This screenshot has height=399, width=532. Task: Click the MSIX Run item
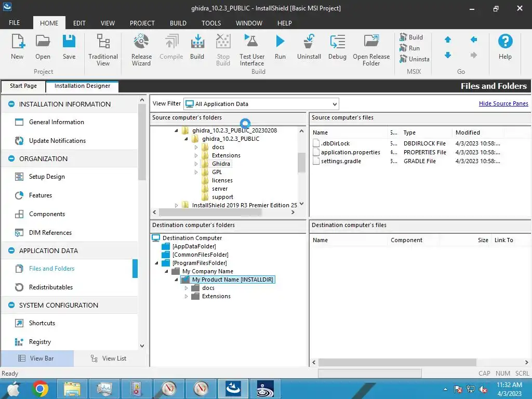[410, 48]
